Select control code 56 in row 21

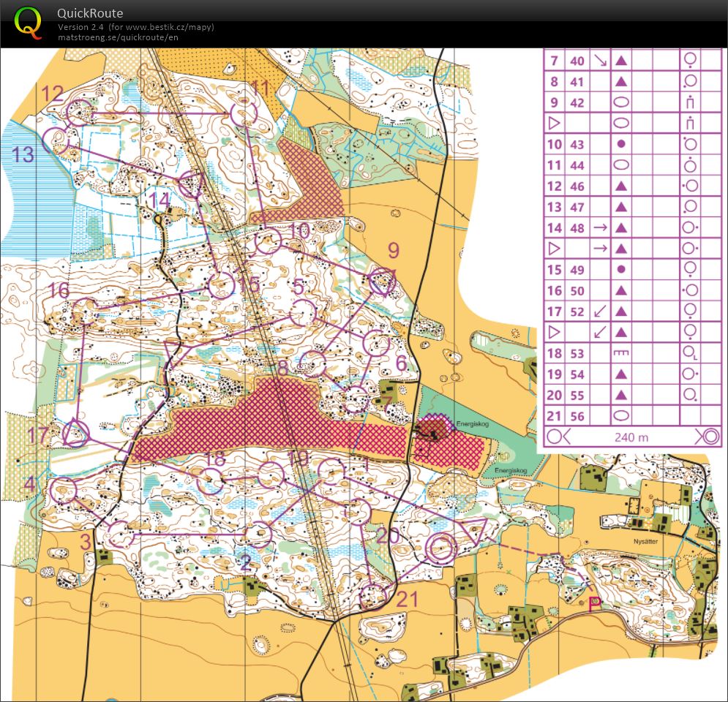click(577, 416)
